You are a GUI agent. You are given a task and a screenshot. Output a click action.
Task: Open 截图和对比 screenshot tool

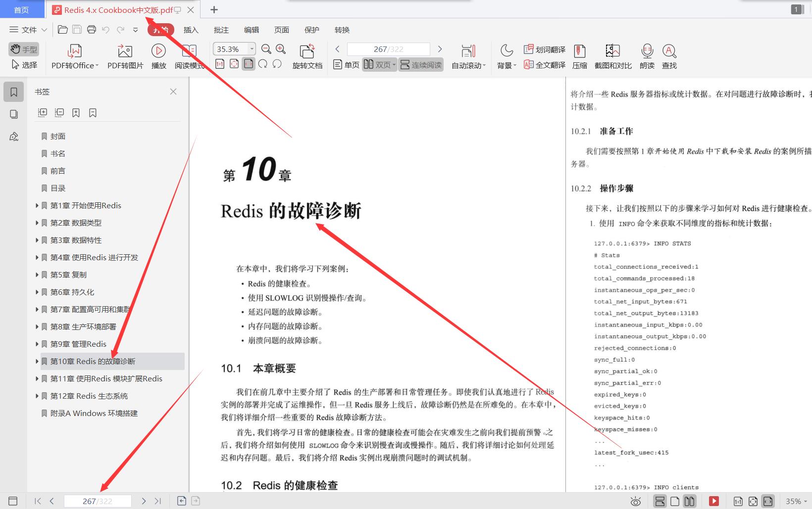point(613,51)
